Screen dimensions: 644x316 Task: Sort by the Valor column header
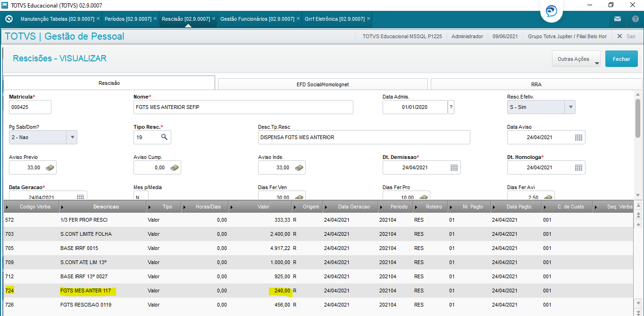click(264, 207)
